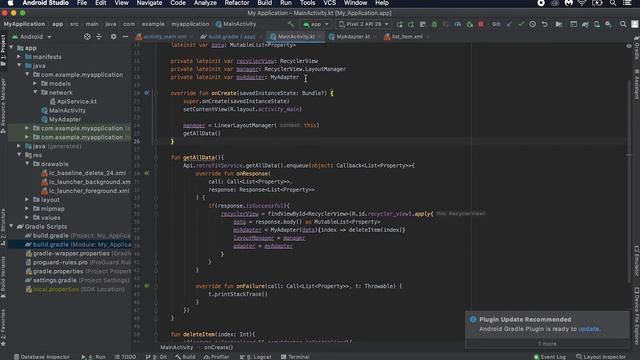Click the Profile app gauge icon
Viewport: 640px width, 360px height.
[x=458, y=24]
